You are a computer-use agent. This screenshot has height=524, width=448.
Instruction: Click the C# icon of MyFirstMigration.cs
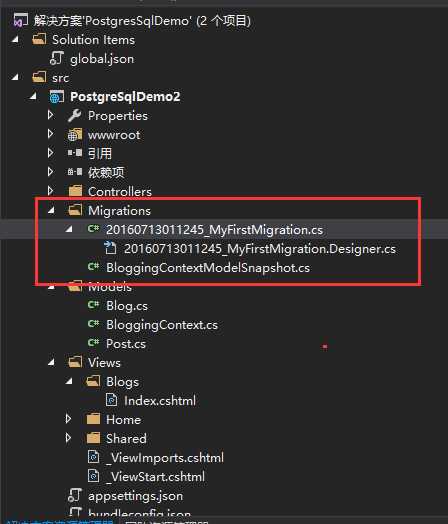pos(93,229)
